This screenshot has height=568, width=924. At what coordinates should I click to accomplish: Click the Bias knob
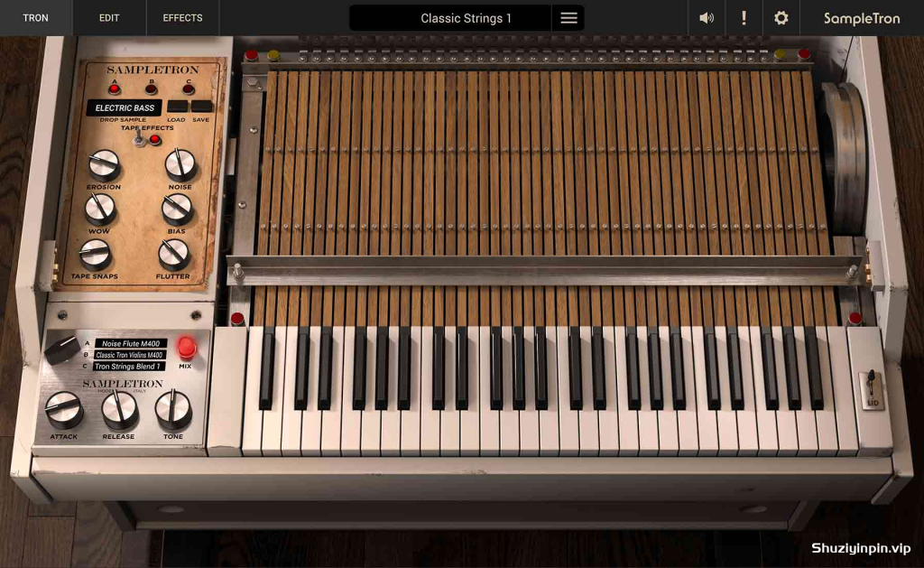(177, 209)
